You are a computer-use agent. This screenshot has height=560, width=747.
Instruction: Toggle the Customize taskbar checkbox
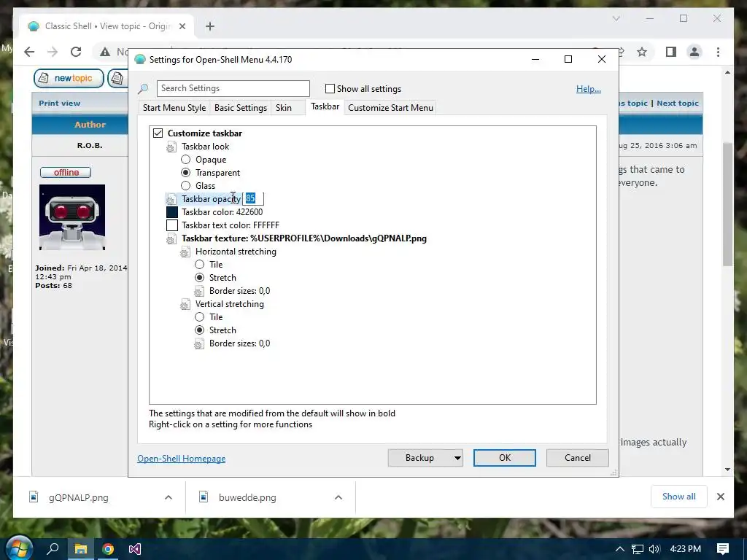coord(158,133)
